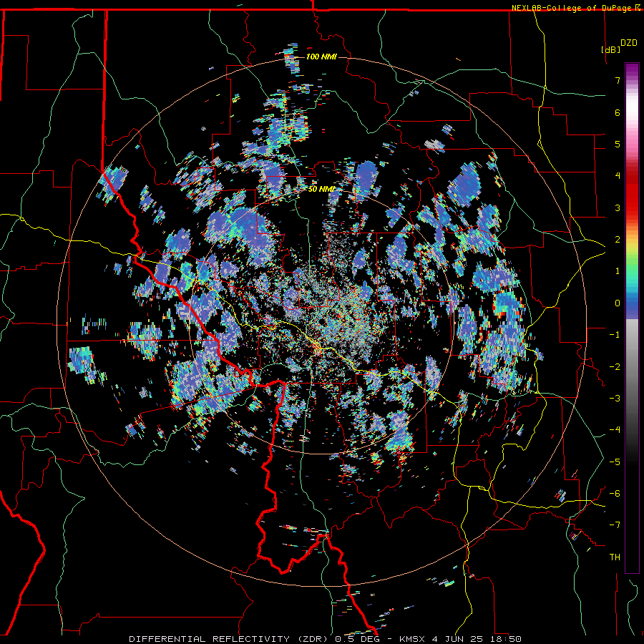
Task: Click the DZD product label
Action: tap(628, 42)
